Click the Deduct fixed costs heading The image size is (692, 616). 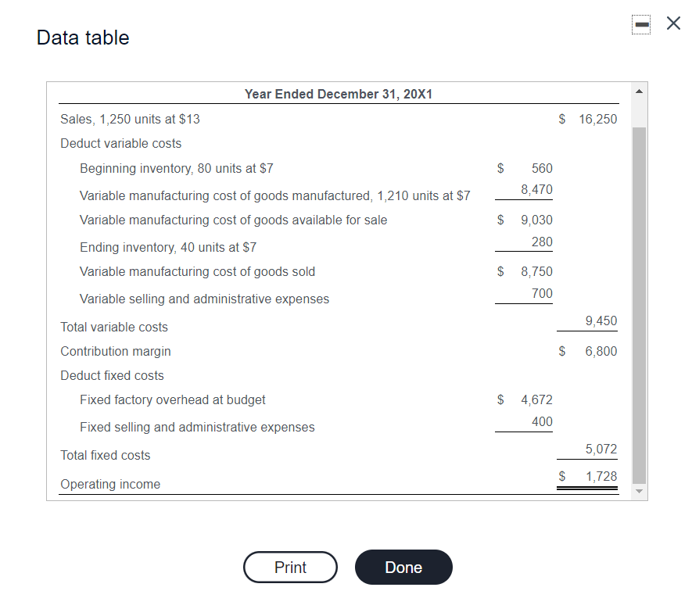point(112,375)
